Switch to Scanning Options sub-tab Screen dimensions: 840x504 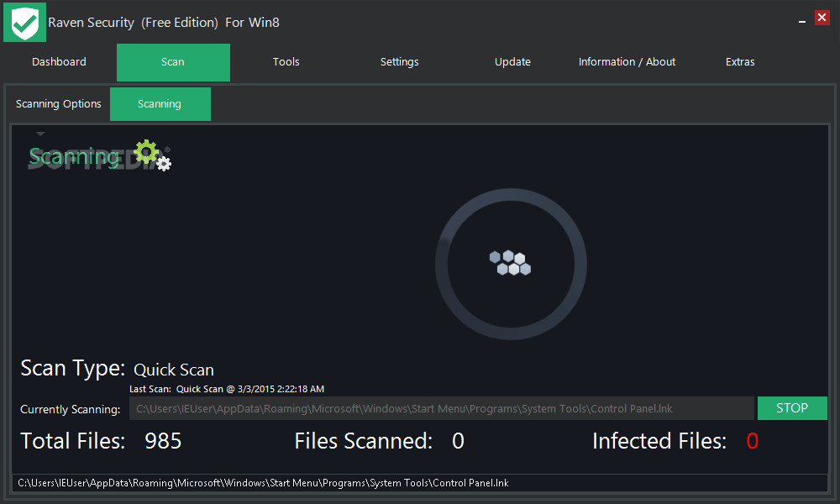coord(59,104)
